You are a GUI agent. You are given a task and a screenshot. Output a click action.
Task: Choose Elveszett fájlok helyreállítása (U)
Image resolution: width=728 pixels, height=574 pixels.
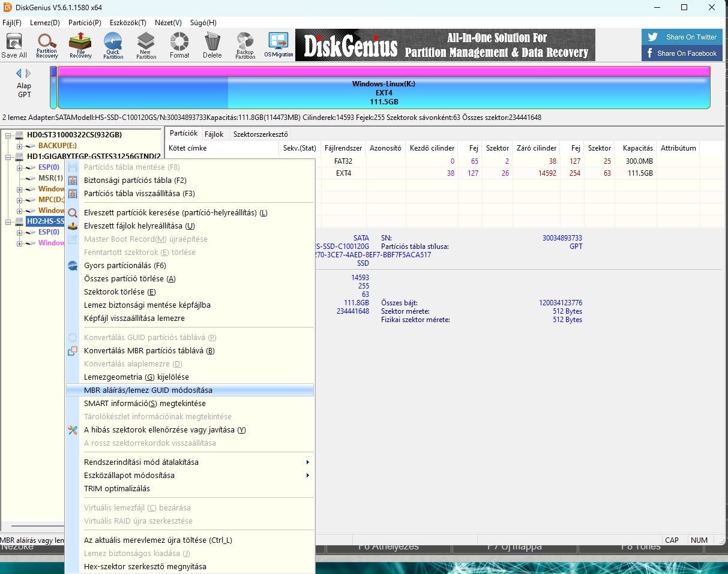point(190,226)
